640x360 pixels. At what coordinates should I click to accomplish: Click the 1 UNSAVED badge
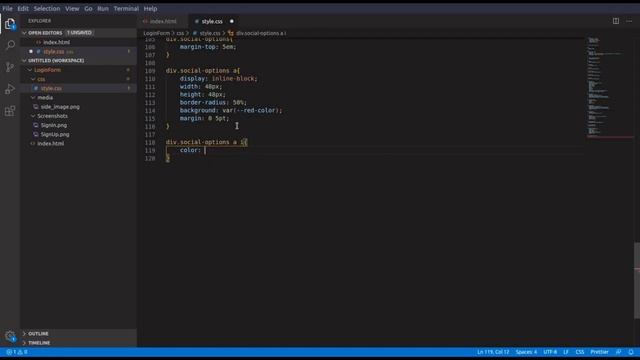pyautogui.click(x=79, y=33)
